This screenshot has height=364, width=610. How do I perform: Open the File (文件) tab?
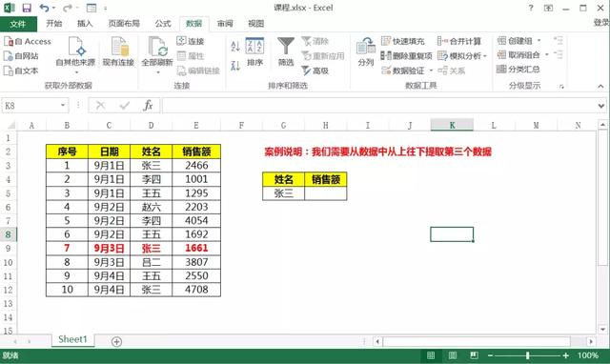click(x=18, y=24)
